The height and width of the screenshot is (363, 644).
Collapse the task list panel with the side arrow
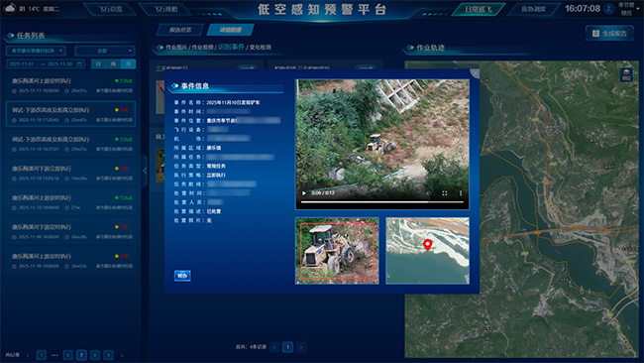(145, 171)
